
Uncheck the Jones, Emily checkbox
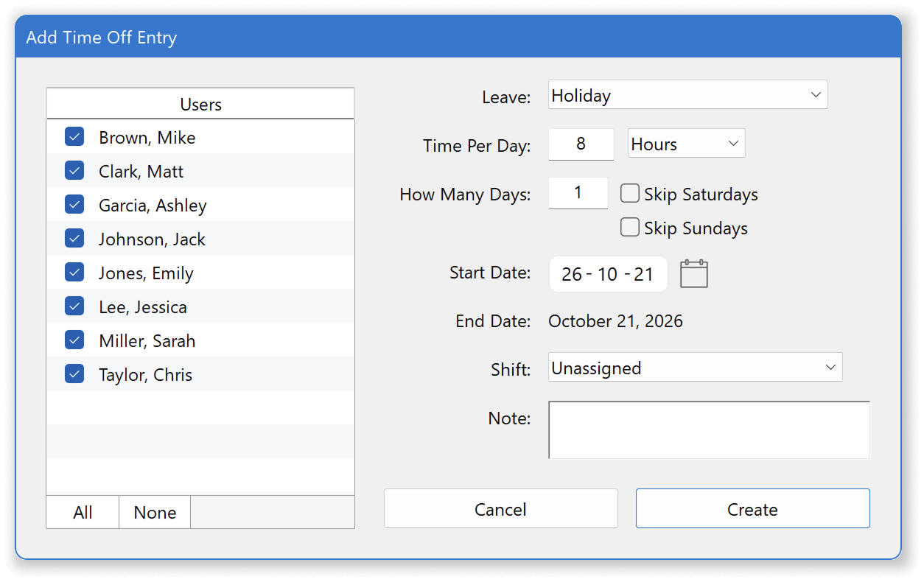pyautogui.click(x=74, y=273)
